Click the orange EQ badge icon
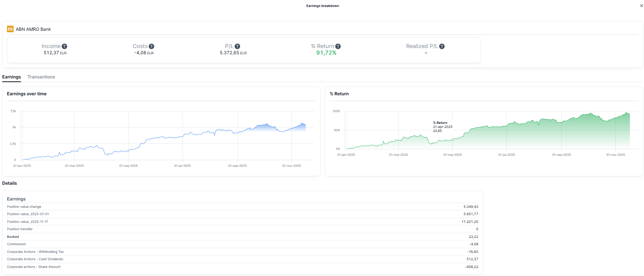 click(10, 29)
